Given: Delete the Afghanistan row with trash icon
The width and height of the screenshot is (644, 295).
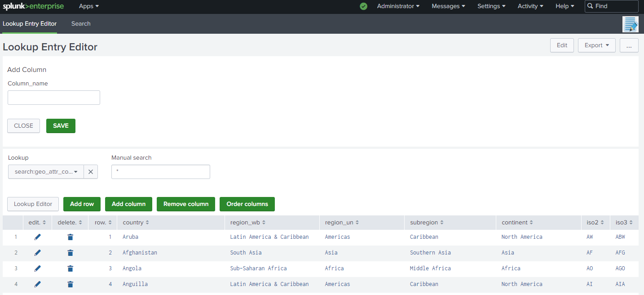Looking at the screenshot, I should pos(70,253).
